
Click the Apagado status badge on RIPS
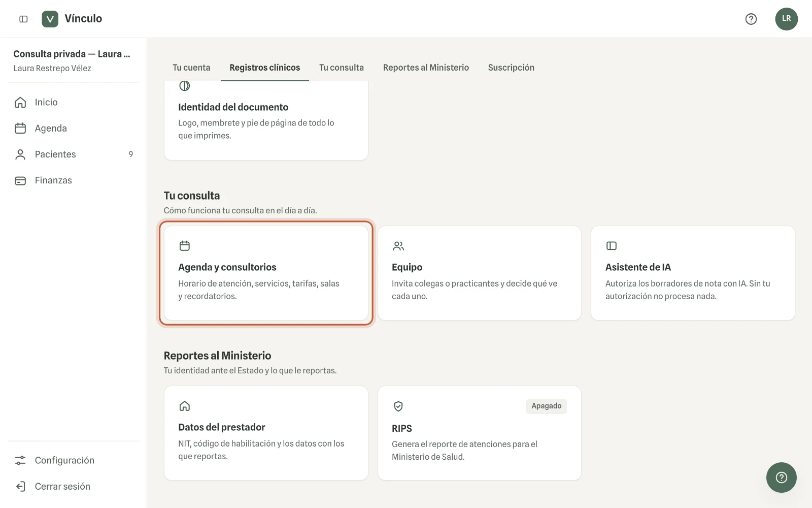tap(547, 406)
